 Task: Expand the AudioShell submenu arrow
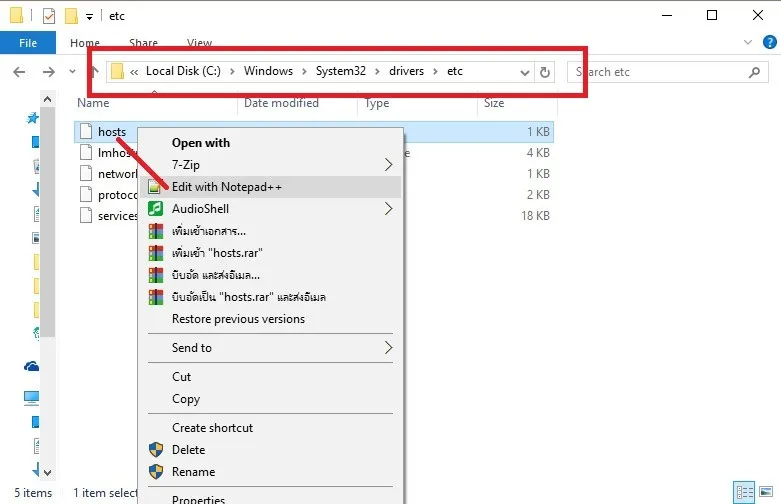[389, 209]
